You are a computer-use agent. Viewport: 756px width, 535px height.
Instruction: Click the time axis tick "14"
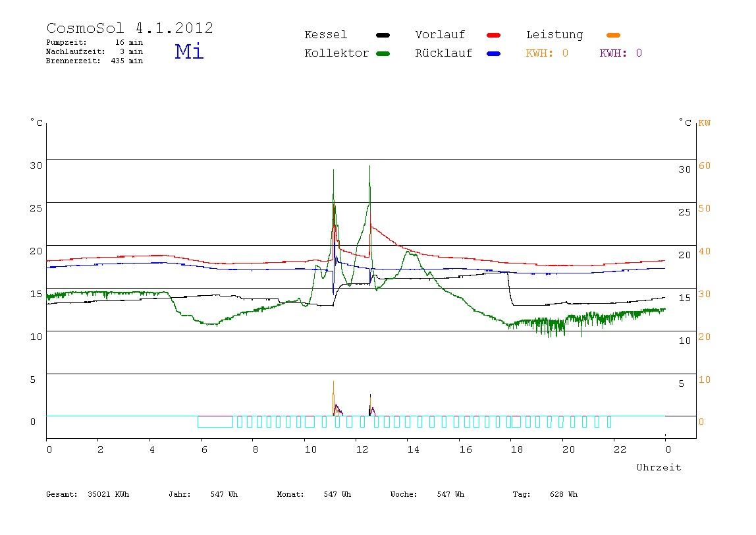[413, 449]
